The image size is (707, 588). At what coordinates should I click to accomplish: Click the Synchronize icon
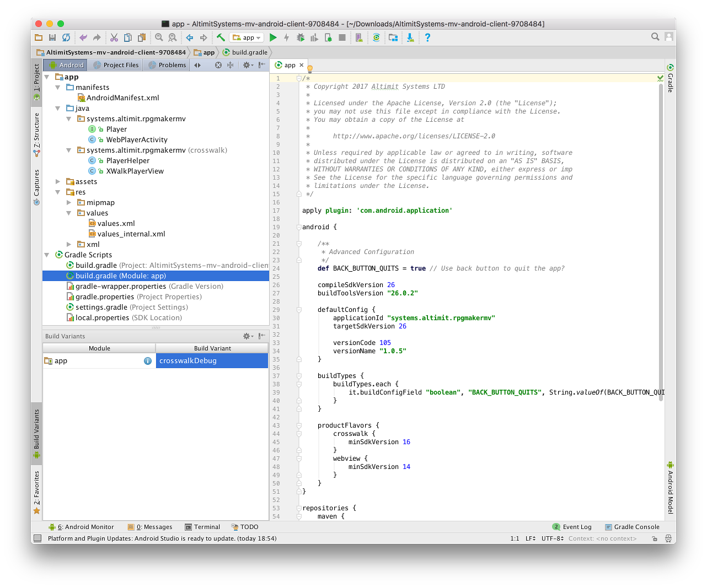click(x=66, y=37)
